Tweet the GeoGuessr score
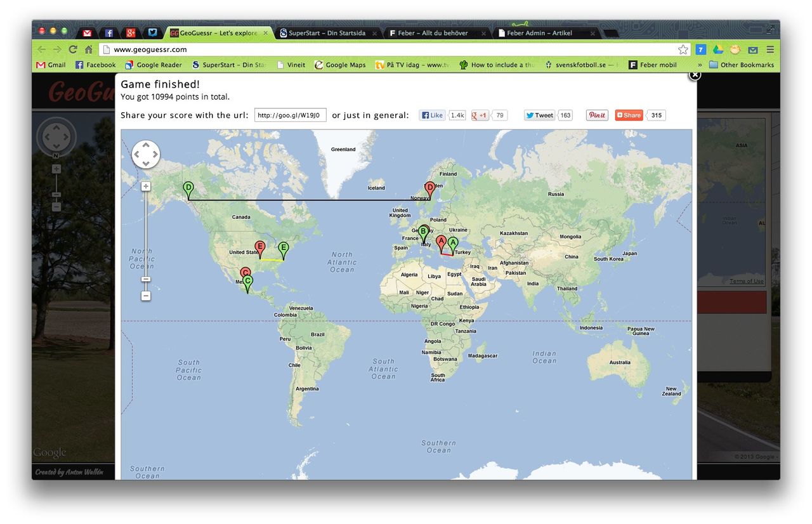 point(539,115)
